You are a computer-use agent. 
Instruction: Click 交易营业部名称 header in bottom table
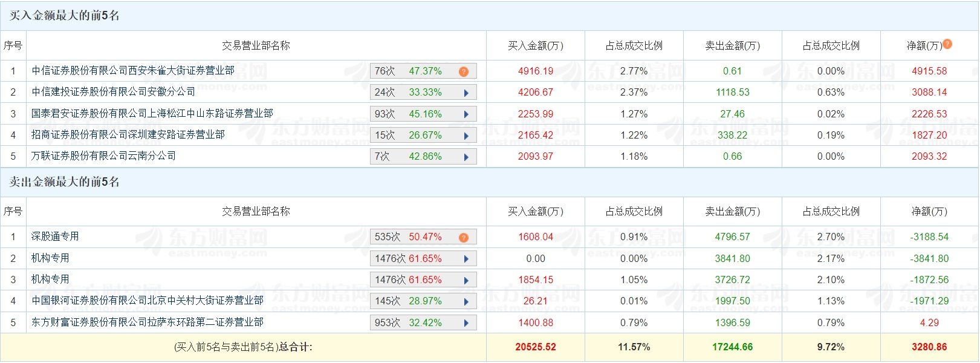coord(256,212)
